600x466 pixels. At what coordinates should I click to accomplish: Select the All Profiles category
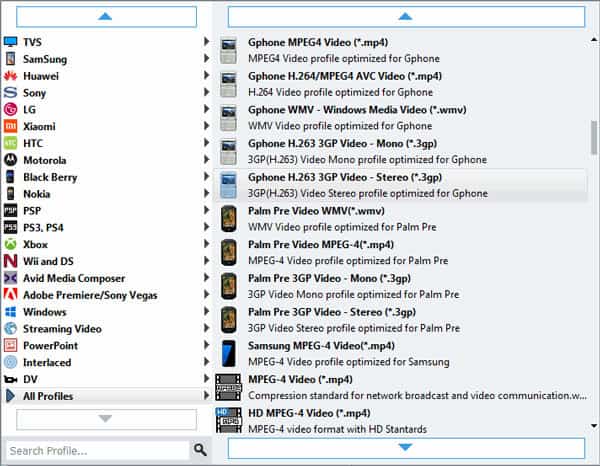click(x=106, y=396)
